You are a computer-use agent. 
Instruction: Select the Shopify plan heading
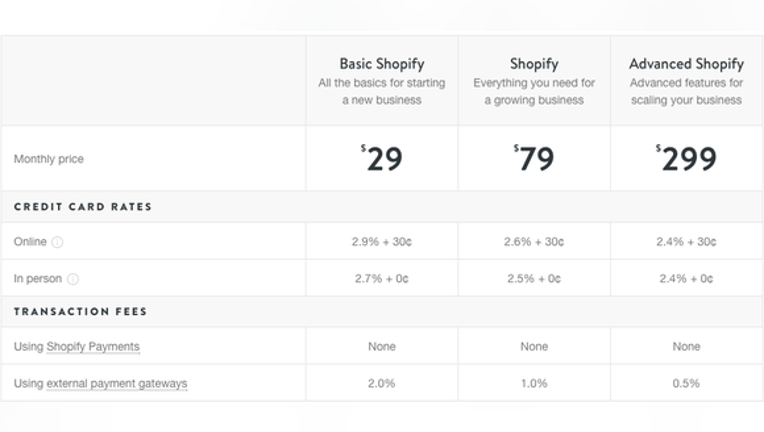tap(534, 64)
